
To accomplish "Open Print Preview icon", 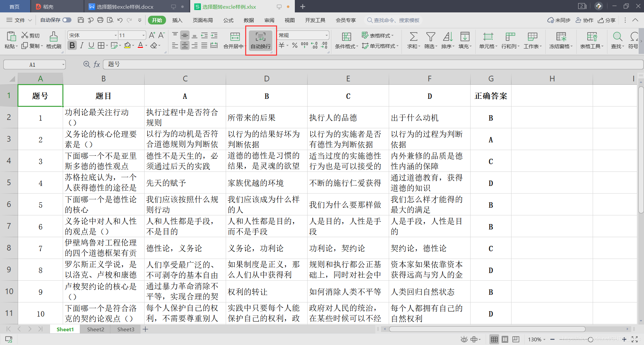I will 110,20.
